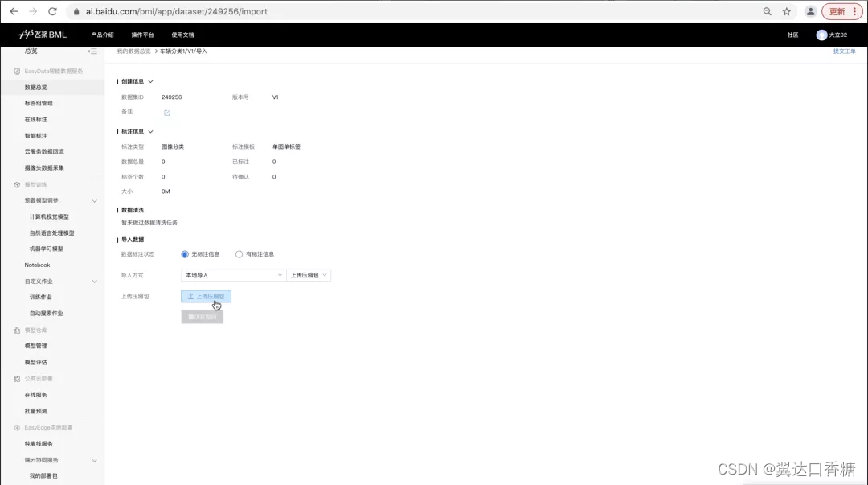Open 机器学习模型 in sidebar
Screen dimensions: 868x485
47,249
